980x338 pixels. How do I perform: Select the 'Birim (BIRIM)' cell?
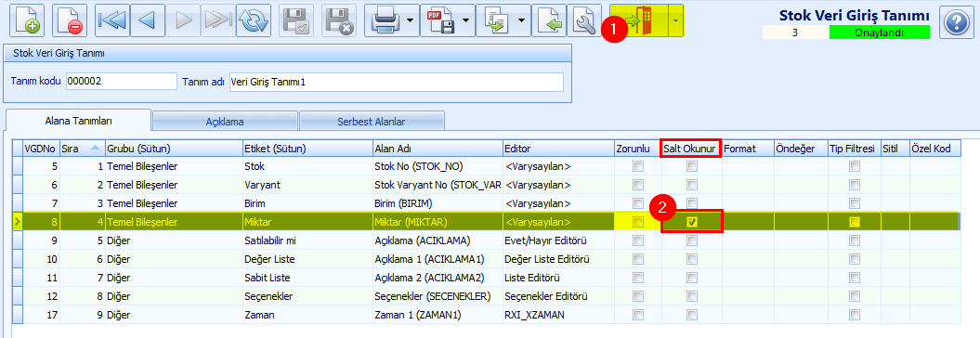(437, 203)
